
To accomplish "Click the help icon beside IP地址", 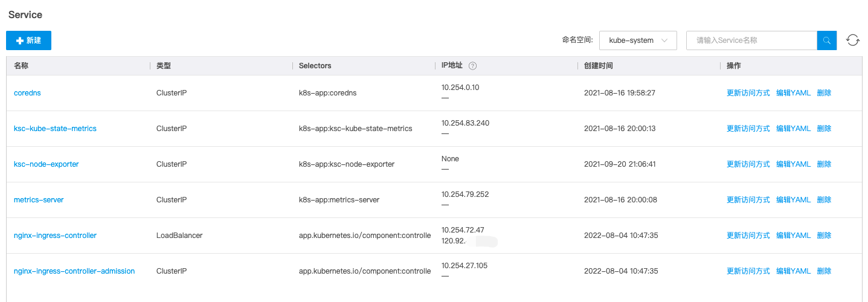I will tap(472, 66).
